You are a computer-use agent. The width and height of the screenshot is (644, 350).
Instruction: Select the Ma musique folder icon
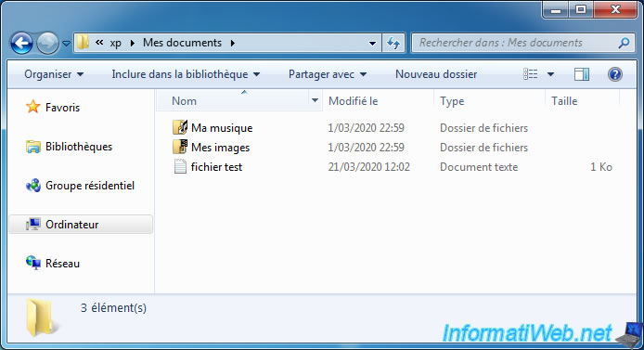tap(180, 127)
